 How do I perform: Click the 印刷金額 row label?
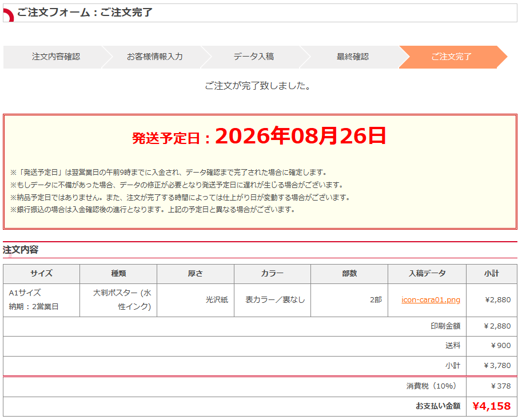pos(445,326)
